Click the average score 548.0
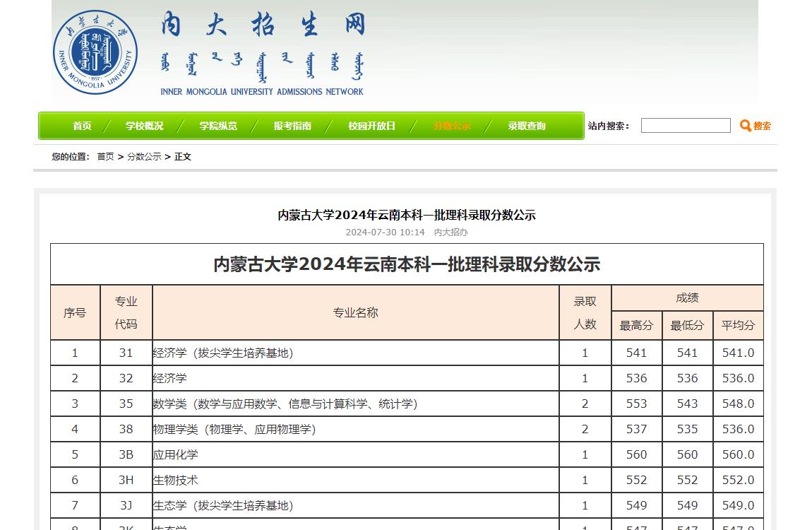812x530 pixels. pos(738,404)
